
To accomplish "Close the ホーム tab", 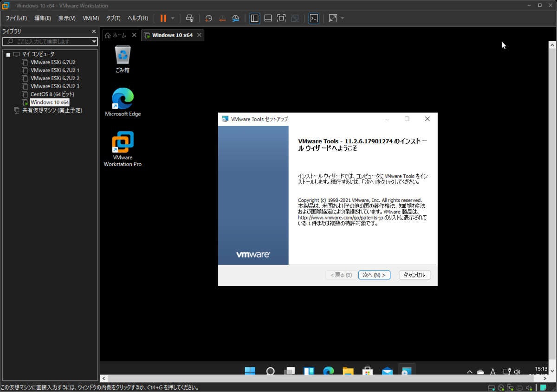I will (134, 35).
